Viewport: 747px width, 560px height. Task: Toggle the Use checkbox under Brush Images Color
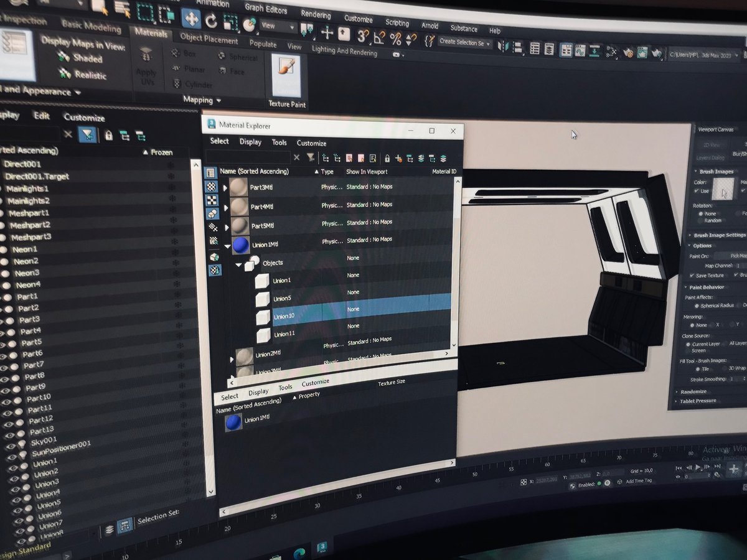pos(698,190)
